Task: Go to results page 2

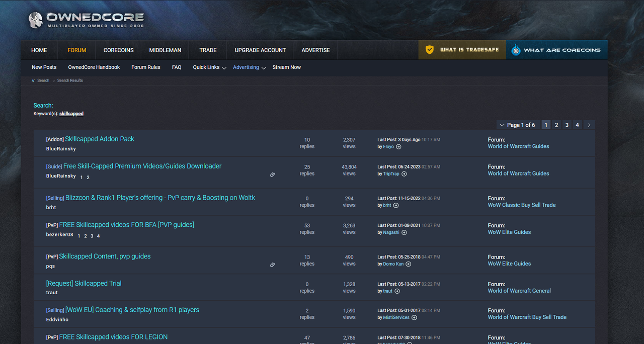Action: 556,125
